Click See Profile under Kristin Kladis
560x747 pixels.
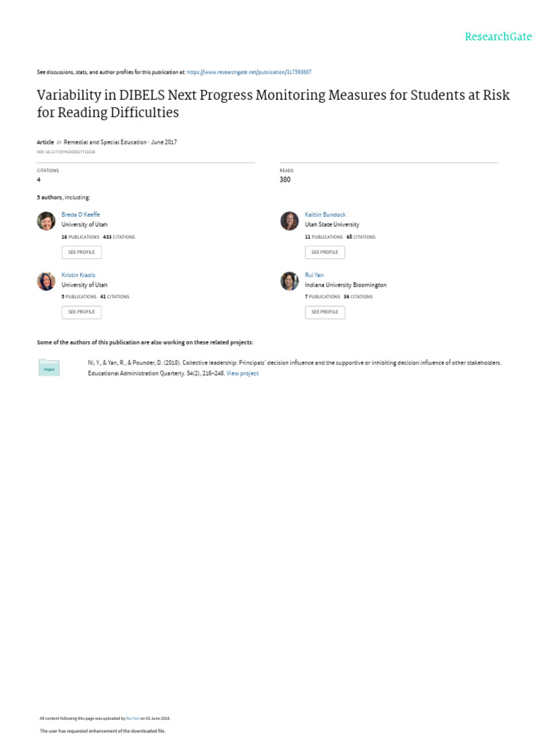82,312
